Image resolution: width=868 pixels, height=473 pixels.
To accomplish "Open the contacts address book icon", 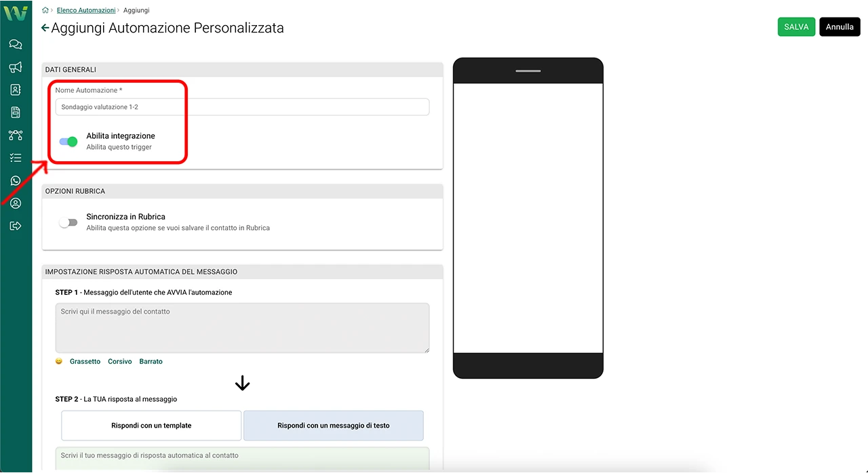I will [16, 89].
